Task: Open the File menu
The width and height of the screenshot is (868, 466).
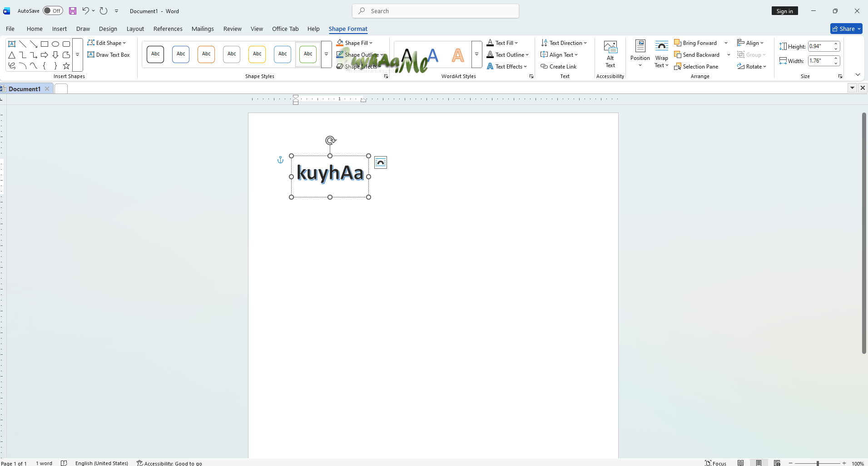Action: pos(10,29)
